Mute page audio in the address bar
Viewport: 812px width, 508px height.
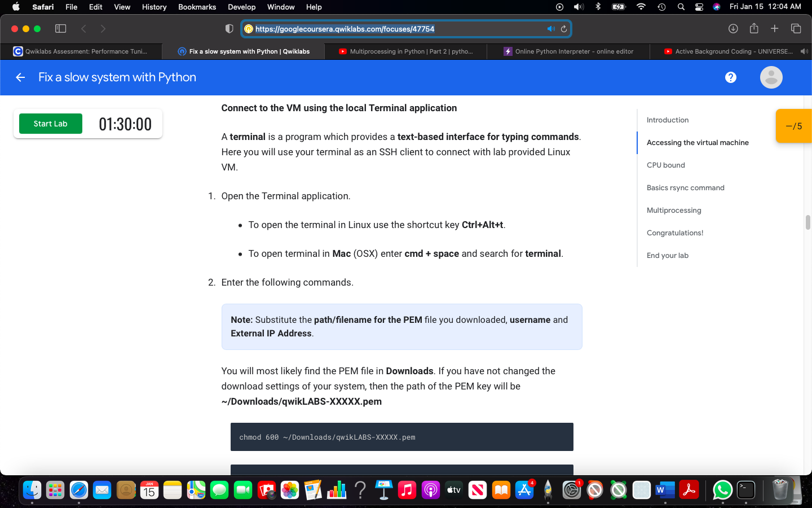[x=551, y=28]
